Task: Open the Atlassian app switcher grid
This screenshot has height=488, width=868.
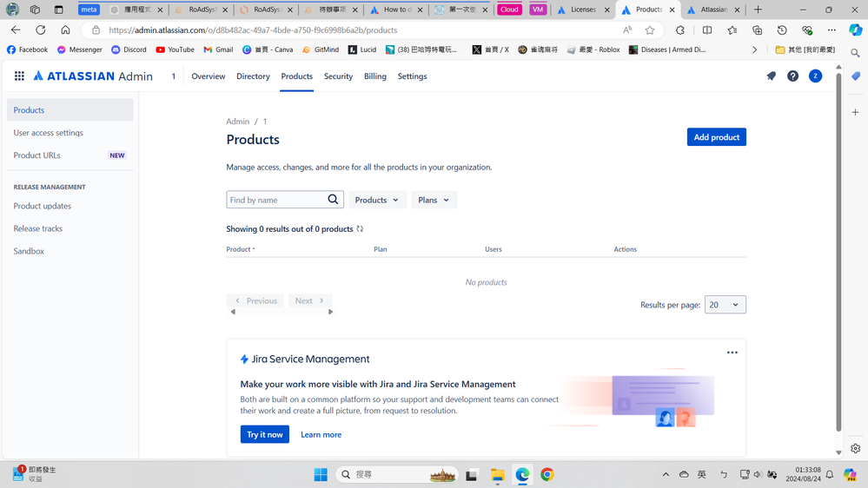Action: (19, 76)
